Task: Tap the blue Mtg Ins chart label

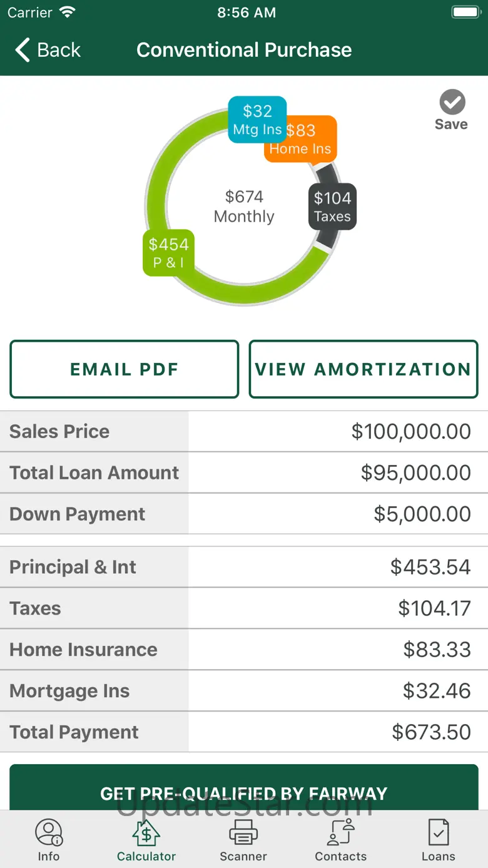Action: pyautogui.click(x=257, y=120)
